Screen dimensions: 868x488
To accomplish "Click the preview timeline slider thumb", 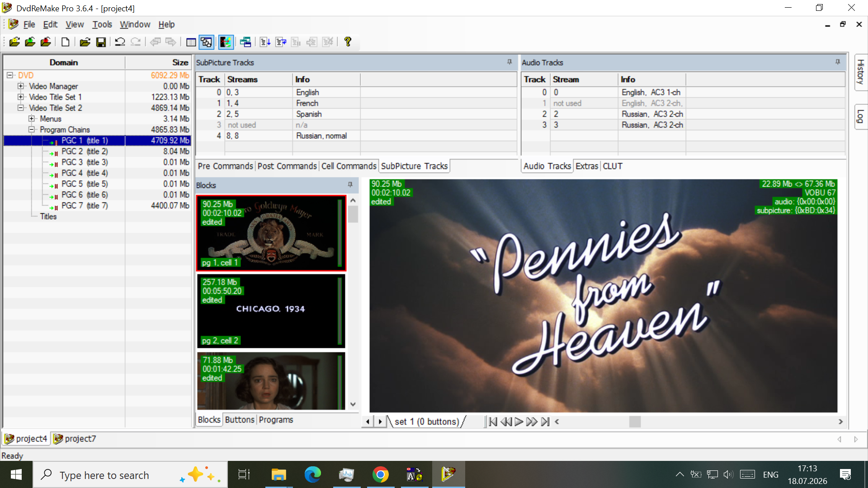I will [x=635, y=422].
